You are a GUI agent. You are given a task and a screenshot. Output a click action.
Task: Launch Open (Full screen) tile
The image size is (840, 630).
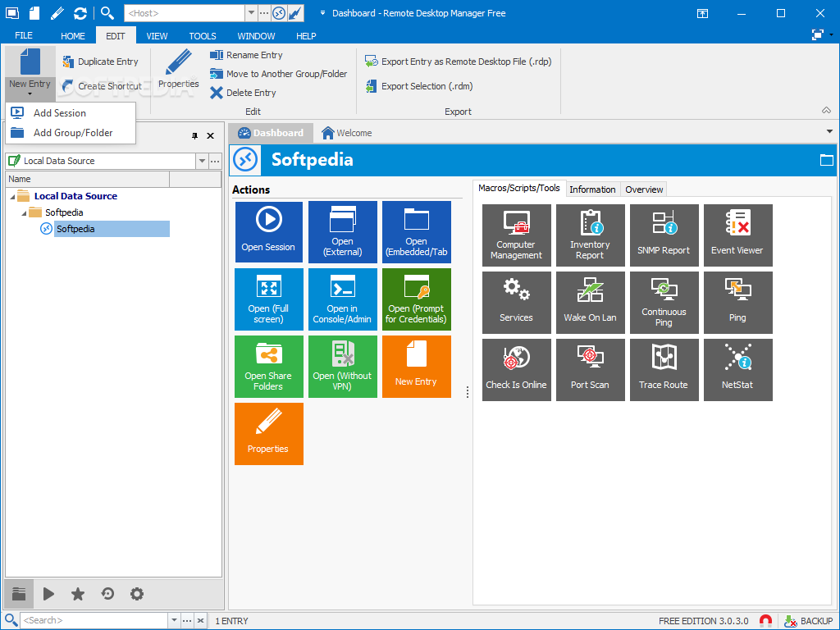(x=268, y=299)
